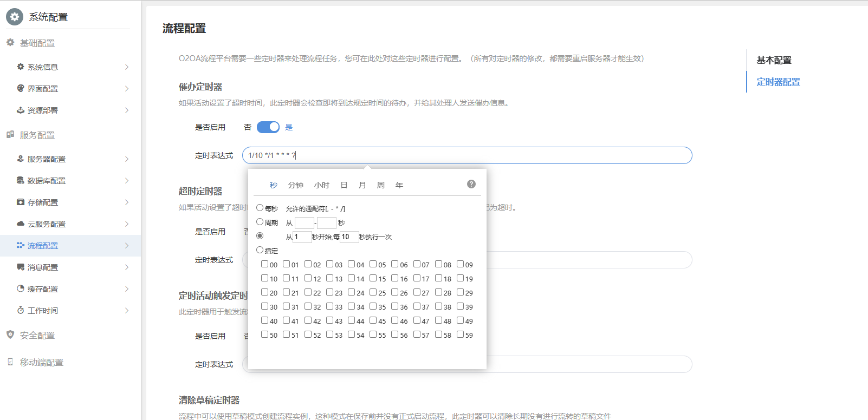The width and height of the screenshot is (868, 420).
Task: Check the 15 seconds checkbox
Action: 373,278
